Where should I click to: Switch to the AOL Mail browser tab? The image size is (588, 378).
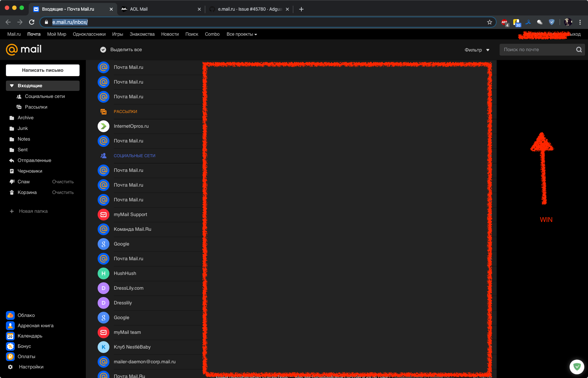[160, 9]
